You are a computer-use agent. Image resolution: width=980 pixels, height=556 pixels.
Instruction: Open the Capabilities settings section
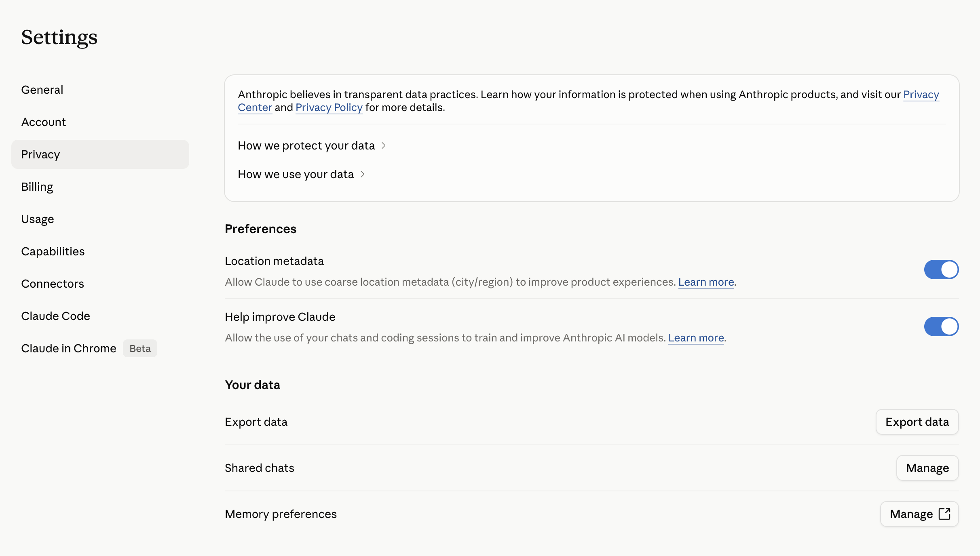(x=53, y=251)
